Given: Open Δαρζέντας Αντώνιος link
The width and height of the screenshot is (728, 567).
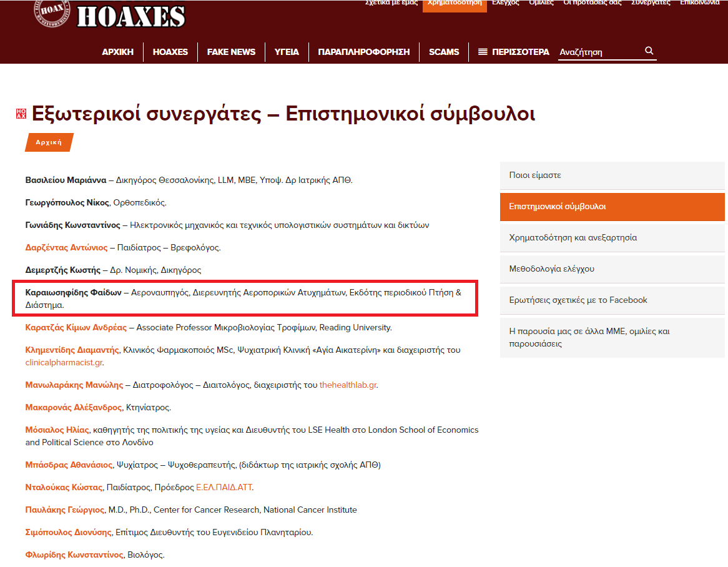Looking at the screenshot, I should tap(66, 247).
